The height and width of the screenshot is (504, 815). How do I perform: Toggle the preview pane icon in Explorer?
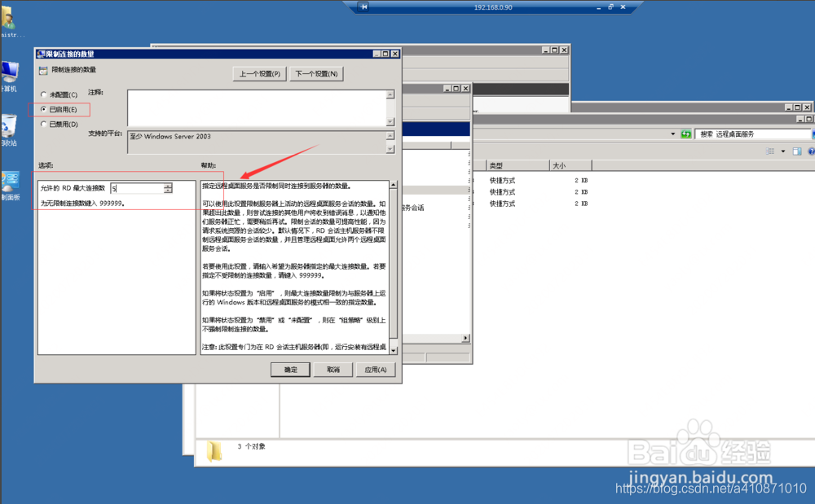click(x=797, y=151)
